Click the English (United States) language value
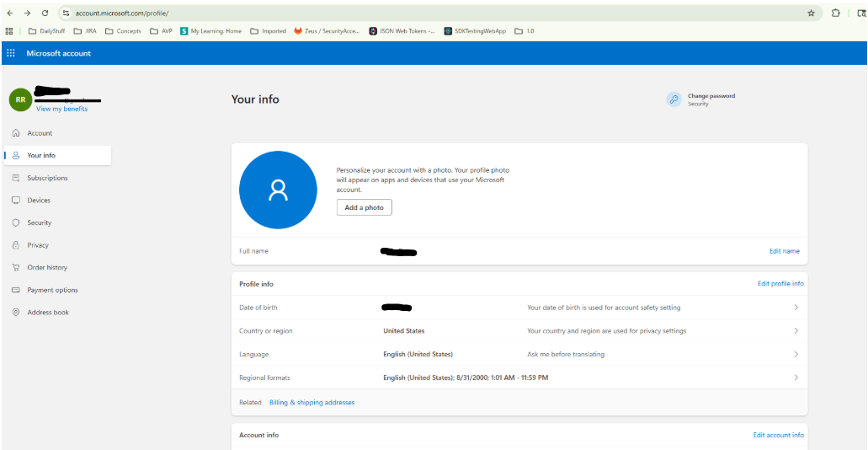868x450 pixels. (418, 354)
